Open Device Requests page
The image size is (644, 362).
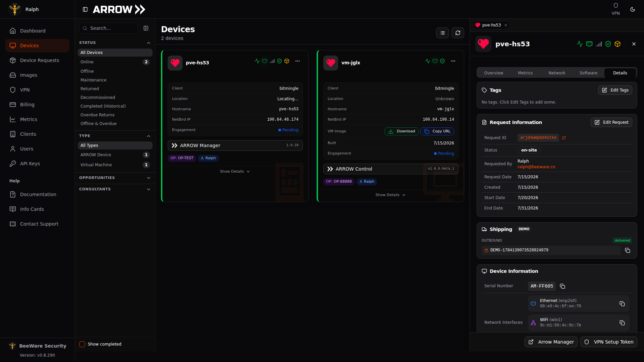click(x=37, y=60)
